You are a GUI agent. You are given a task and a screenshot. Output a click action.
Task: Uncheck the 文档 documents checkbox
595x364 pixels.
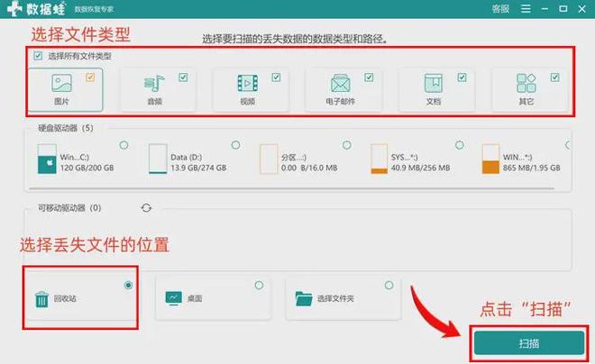[462, 77]
